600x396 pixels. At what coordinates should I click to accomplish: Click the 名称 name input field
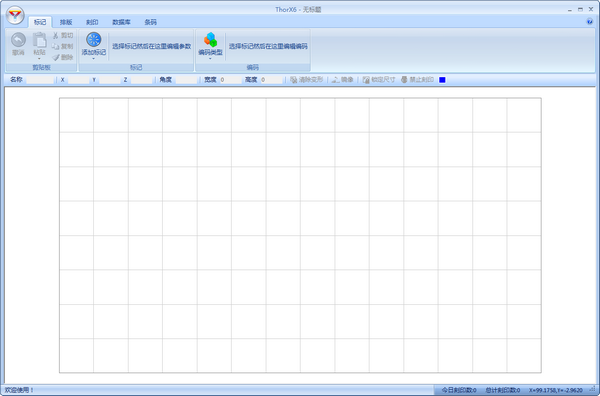pos(40,80)
